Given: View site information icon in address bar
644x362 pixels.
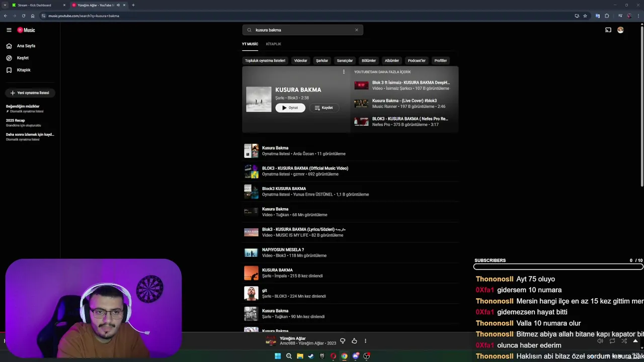Looking at the screenshot, I should (43, 16).
